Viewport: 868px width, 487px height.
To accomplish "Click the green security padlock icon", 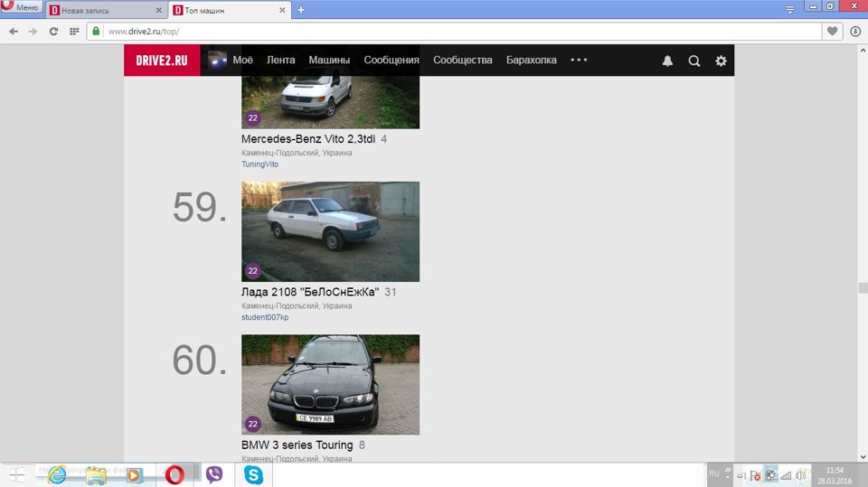I will point(96,31).
